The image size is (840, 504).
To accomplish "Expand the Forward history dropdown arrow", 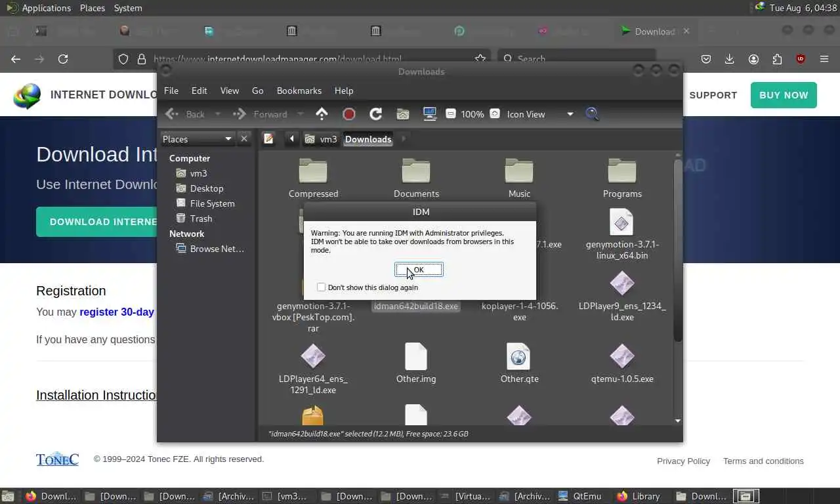I will pyautogui.click(x=300, y=114).
